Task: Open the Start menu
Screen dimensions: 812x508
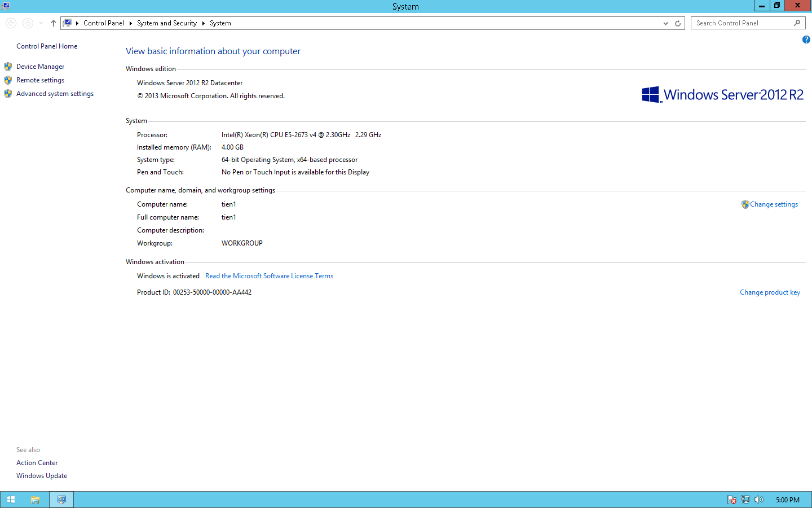Action: (11, 500)
